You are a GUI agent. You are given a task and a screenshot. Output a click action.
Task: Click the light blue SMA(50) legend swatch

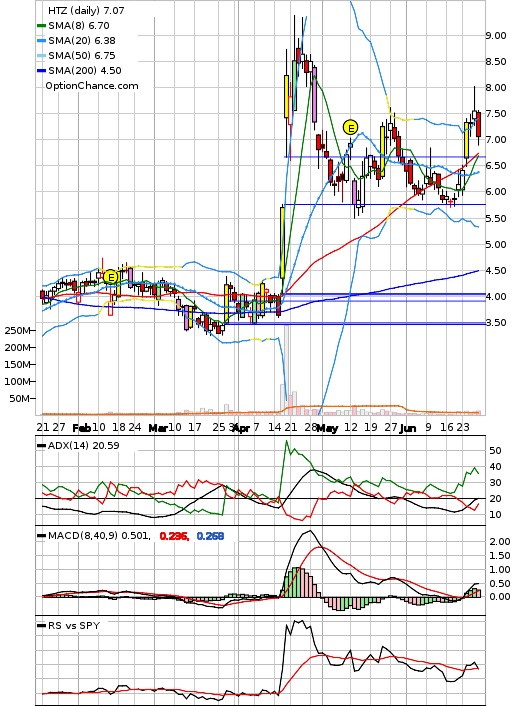41,56
